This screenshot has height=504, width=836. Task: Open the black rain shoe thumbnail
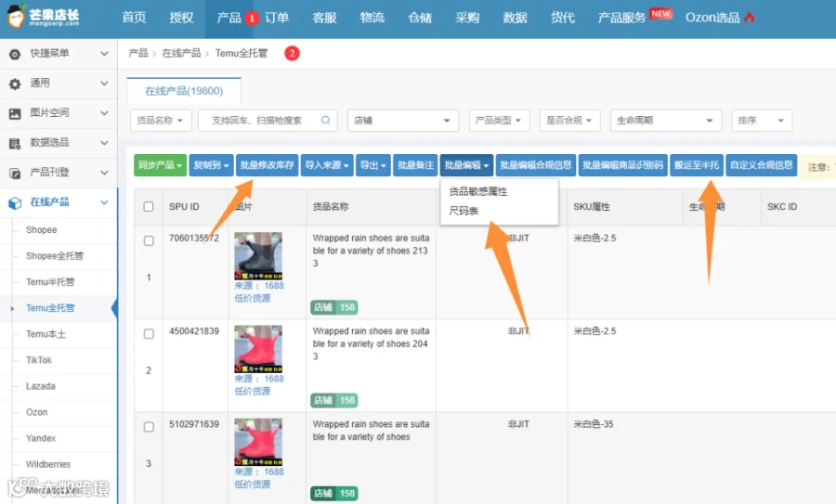pyautogui.click(x=258, y=256)
